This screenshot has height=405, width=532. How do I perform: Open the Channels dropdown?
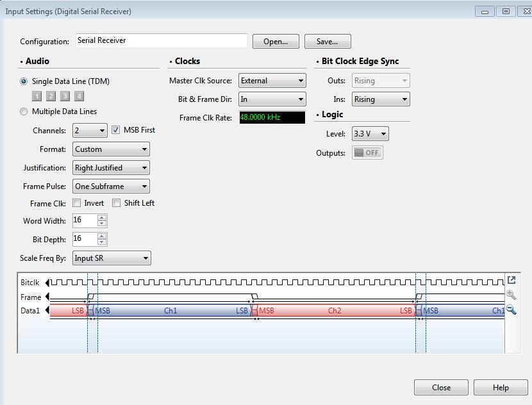90,131
